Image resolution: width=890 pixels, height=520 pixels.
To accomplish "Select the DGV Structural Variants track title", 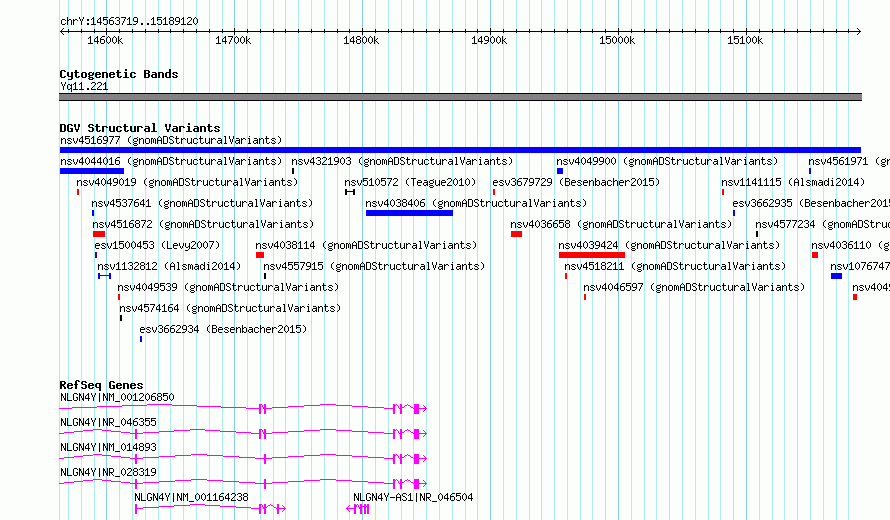I will tap(140, 128).
